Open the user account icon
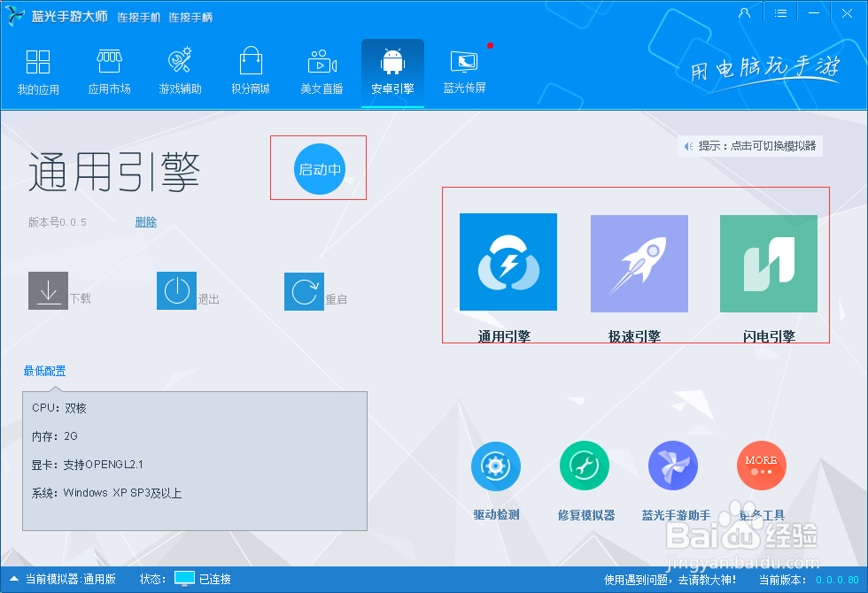The width and height of the screenshot is (868, 593). click(745, 13)
